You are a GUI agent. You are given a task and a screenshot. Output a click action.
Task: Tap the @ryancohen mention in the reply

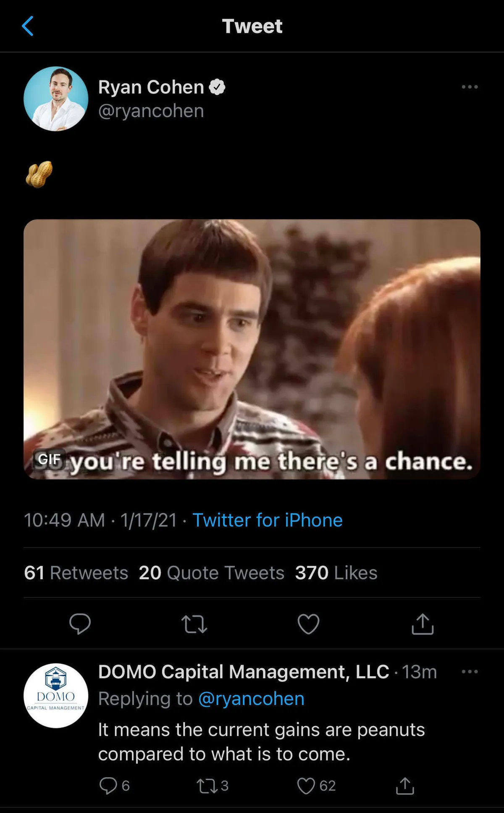(251, 699)
